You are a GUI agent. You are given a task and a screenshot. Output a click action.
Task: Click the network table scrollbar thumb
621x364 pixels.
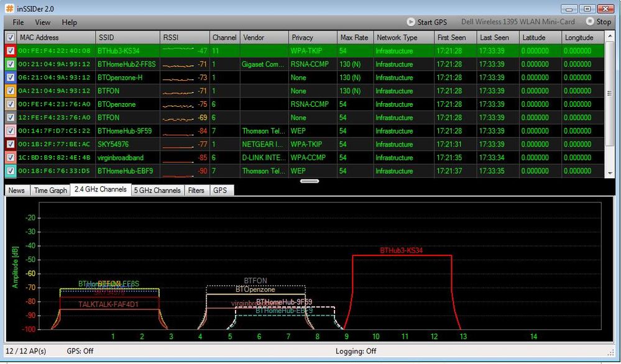click(609, 94)
